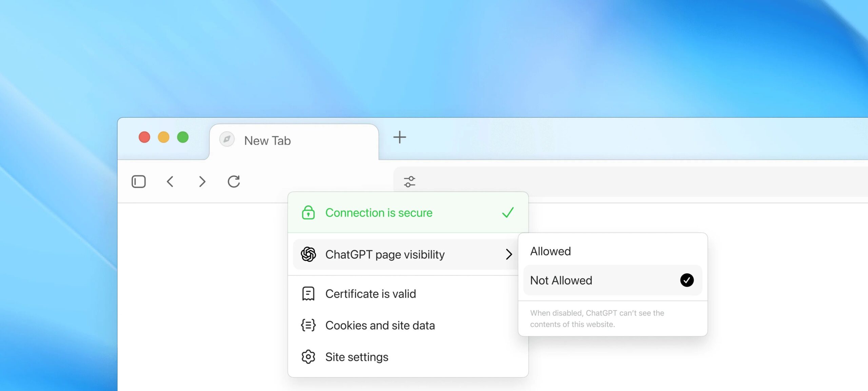Image resolution: width=868 pixels, height=391 pixels.
Task: Open the ChatGPT page visibility submenu
Action: click(x=384, y=254)
